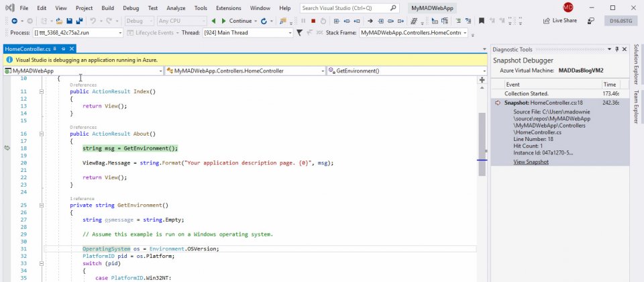
Task: Open the Debug menu
Action: point(131,8)
